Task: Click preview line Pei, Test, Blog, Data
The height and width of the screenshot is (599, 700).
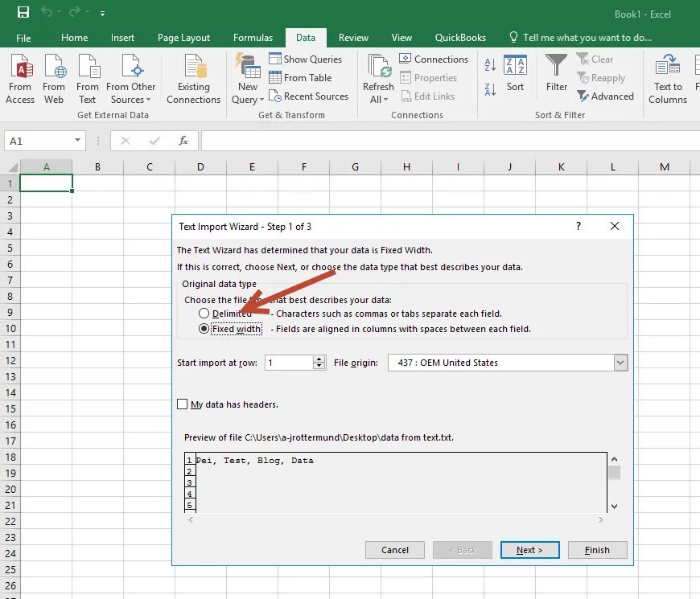Action: (254, 460)
